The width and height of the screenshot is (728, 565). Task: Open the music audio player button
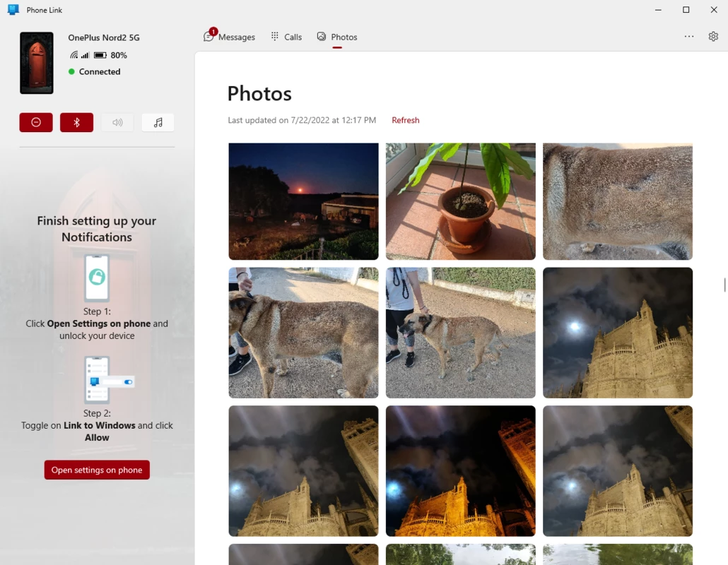pyautogui.click(x=158, y=122)
